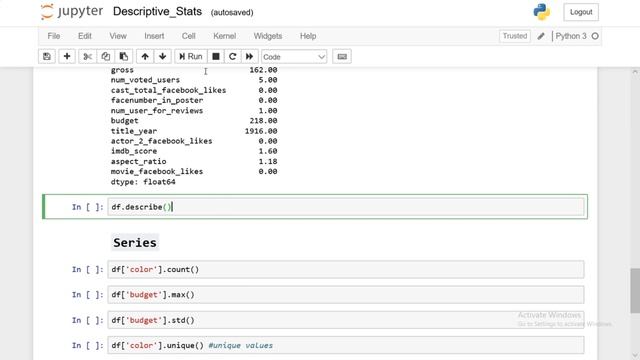Open the View menu
640x360 pixels.
(x=118, y=36)
